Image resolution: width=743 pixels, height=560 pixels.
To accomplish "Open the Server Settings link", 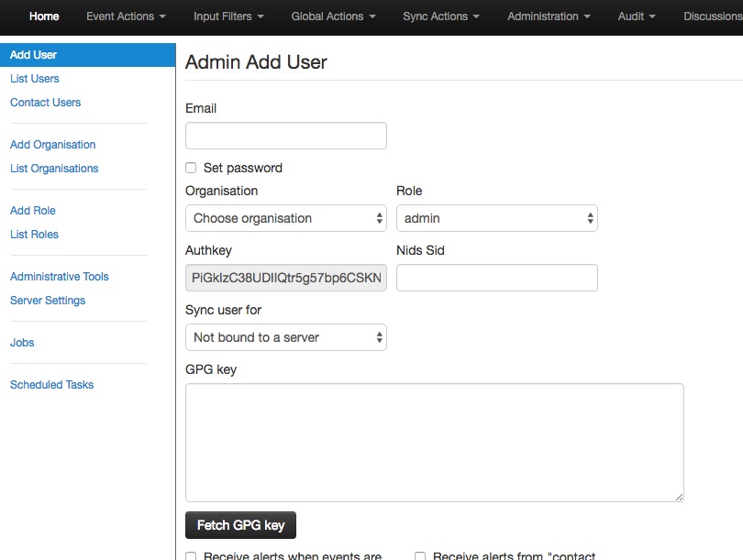I will coord(48,301).
